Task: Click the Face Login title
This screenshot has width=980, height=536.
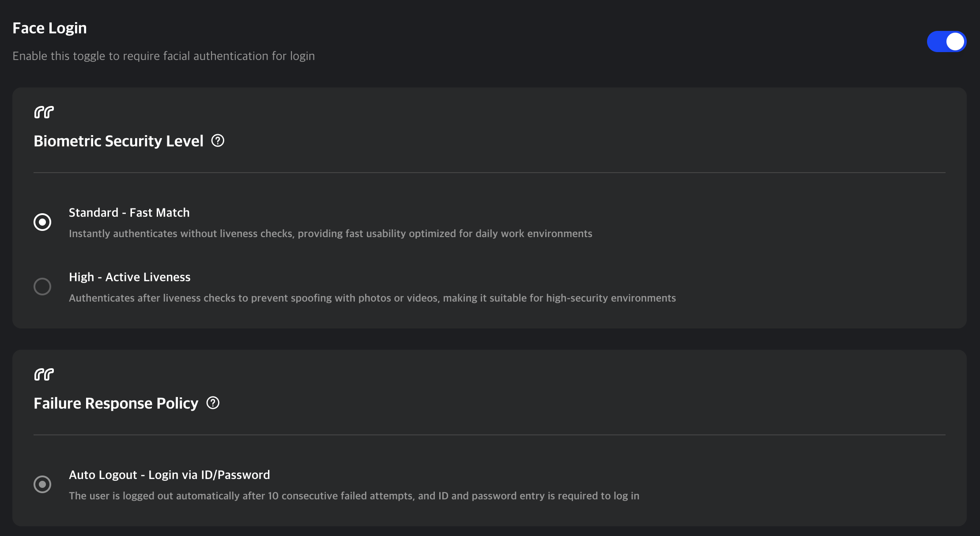Action: [x=49, y=27]
